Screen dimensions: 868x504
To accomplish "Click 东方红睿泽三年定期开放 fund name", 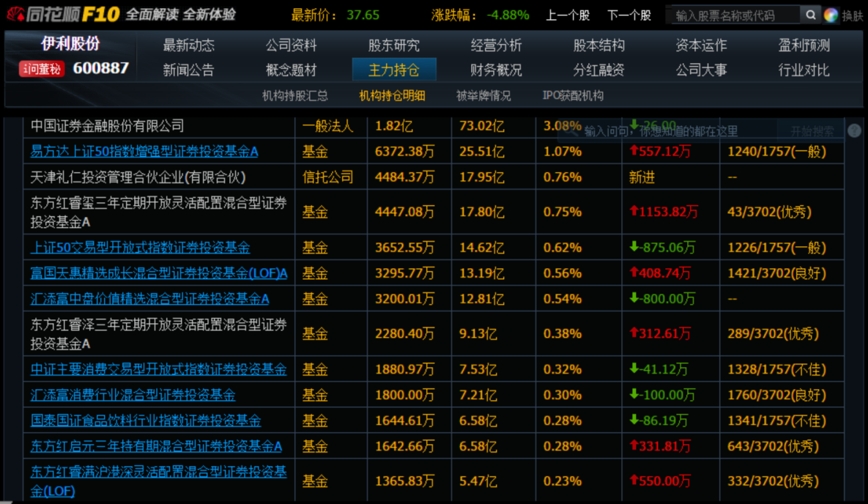I will (158, 334).
